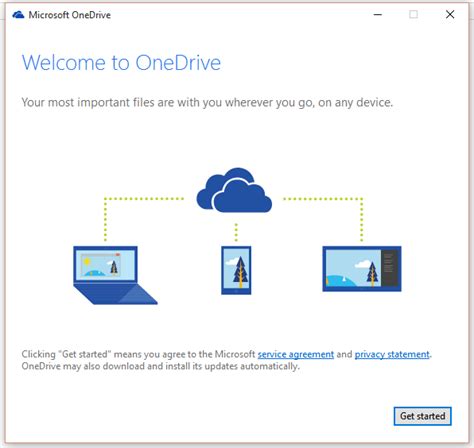This screenshot has width=474, height=448.
Task: Click the Get started button
Action: (422, 416)
